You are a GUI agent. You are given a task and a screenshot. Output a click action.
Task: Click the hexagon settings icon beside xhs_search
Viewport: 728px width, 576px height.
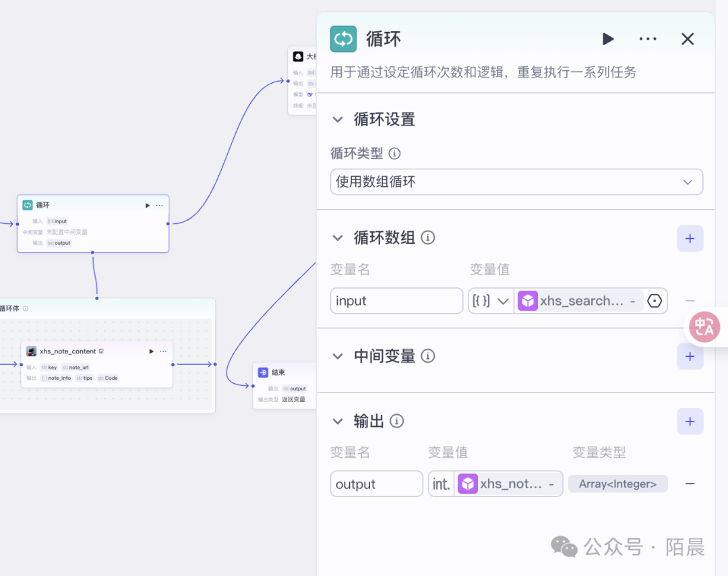(655, 301)
